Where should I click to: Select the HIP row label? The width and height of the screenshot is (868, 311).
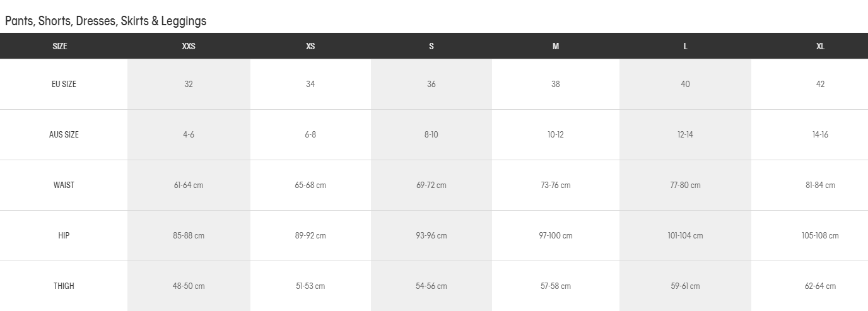[x=64, y=235]
